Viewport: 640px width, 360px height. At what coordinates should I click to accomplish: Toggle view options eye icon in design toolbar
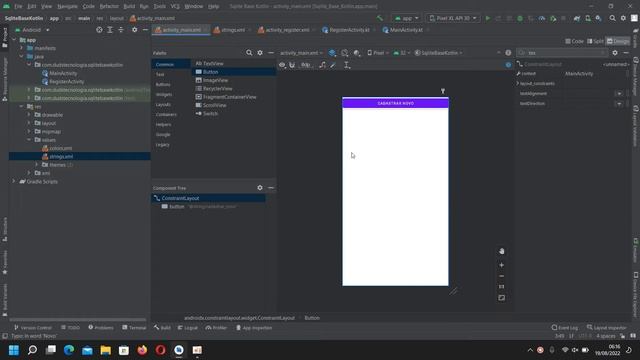click(282, 65)
